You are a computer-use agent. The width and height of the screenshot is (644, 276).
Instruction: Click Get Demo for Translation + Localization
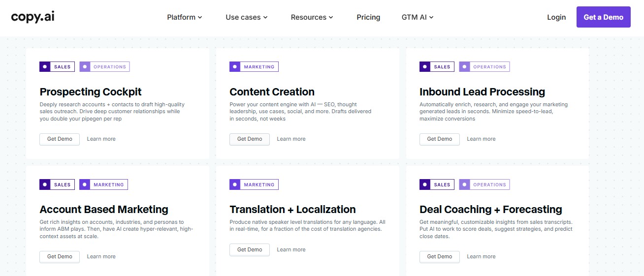250,250
